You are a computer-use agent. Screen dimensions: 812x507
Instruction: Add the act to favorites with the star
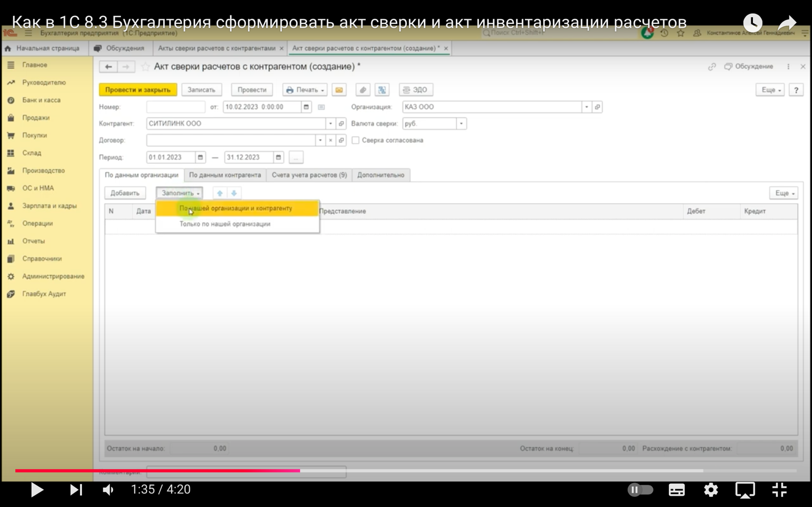pyautogui.click(x=145, y=67)
